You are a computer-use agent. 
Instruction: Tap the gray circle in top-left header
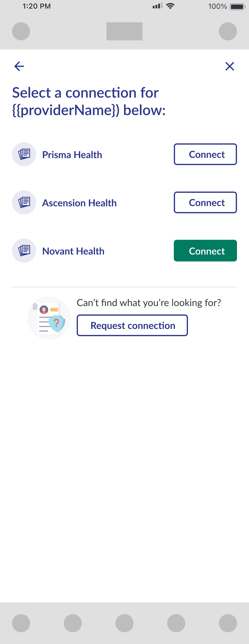pos(21,31)
